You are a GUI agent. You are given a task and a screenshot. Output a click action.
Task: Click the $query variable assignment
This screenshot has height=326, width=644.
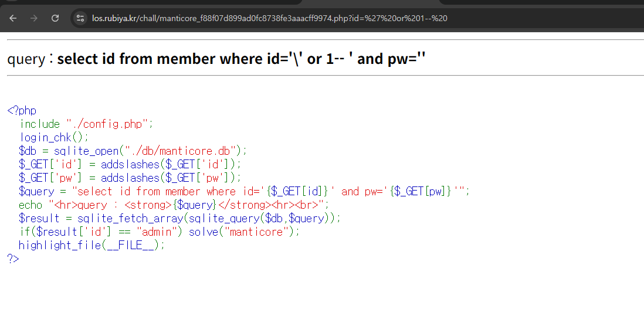(x=39, y=191)
